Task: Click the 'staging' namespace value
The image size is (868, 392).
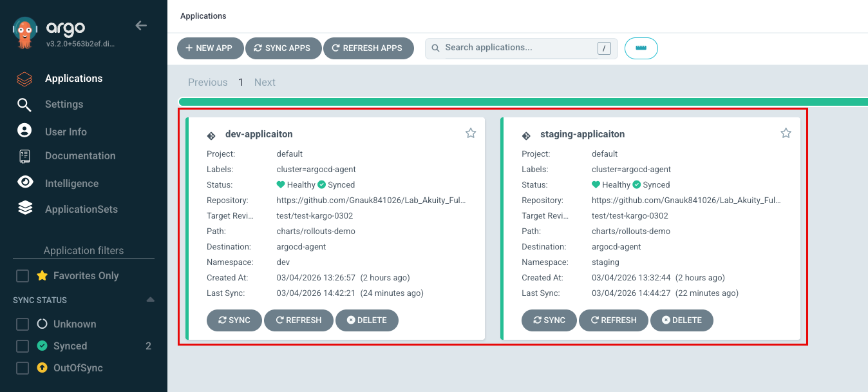Action: [x=605, y=262]
